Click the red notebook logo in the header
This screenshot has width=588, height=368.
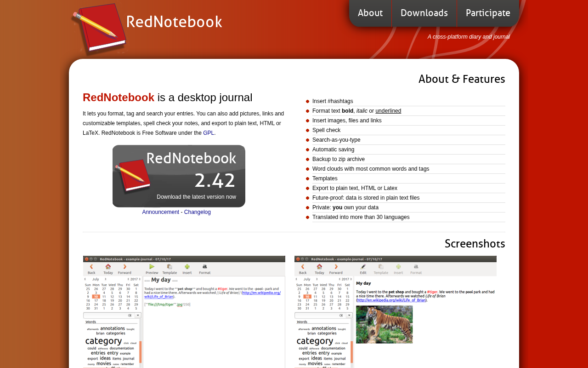pos(99,29)
